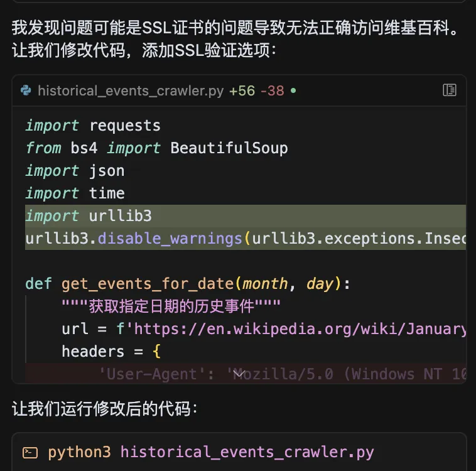Image resolution: width=476 pixels, height=471 pixels.
Task: Click the 'import json' code line
Action: point(75,171)
